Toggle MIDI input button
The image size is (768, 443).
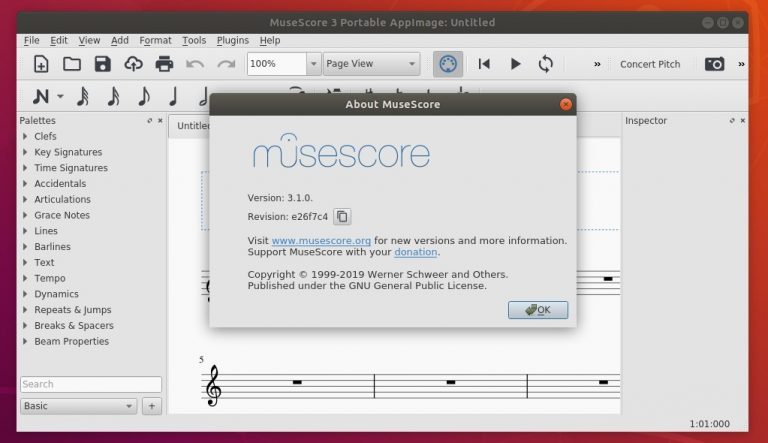point(448,64)
